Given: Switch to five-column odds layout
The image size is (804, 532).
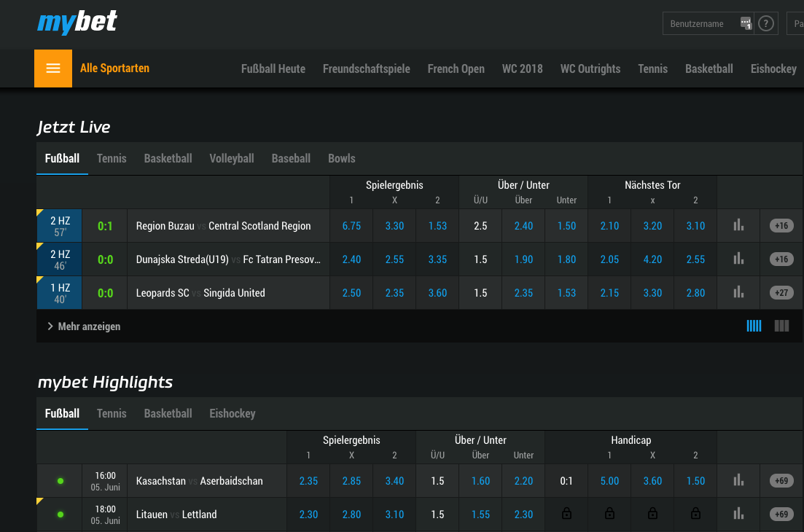Looking at the screenshot, I should click(754, 326).
